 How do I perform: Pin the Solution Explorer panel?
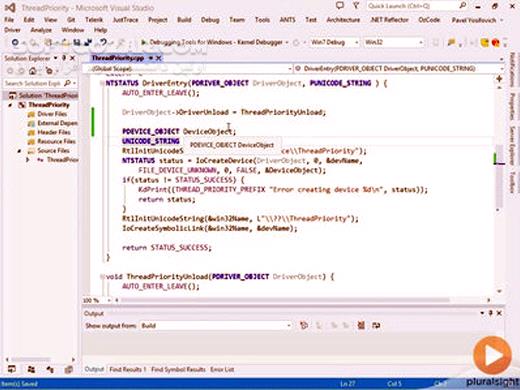pos(64,58)
